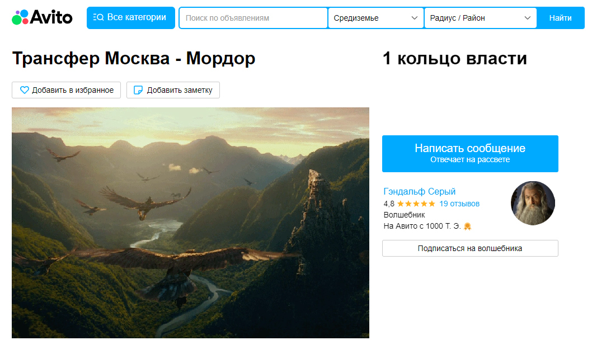The height and width of the screenshot is (364, 592).
Task: Open the Все категории menu
Action: click(130, 18)
